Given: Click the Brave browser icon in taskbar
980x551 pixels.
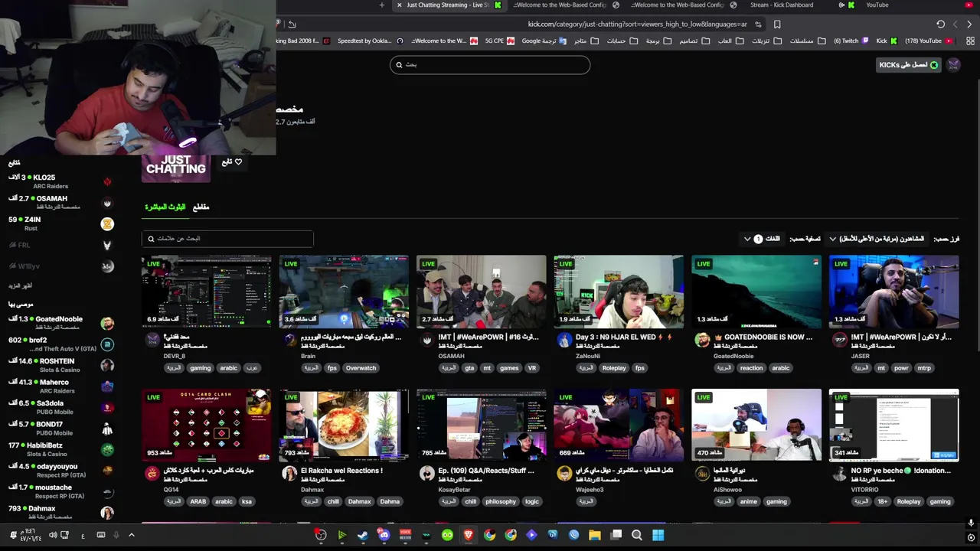Looking at the screenshot, I should [468, 536].
